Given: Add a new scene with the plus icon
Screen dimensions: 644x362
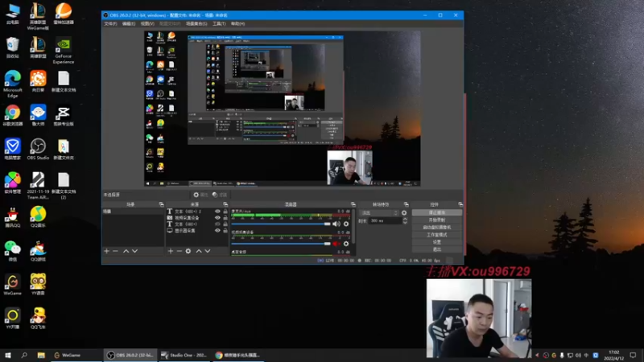Looking at the screenshot, I should tap(107, 251).
